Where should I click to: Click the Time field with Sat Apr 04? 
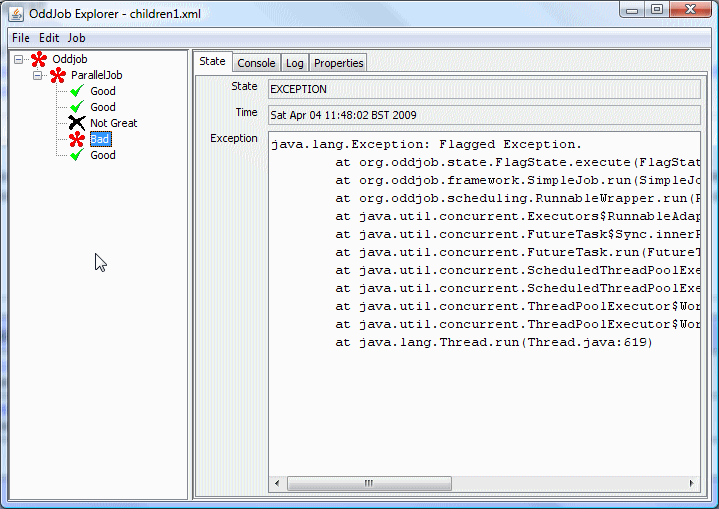(483, 114)
